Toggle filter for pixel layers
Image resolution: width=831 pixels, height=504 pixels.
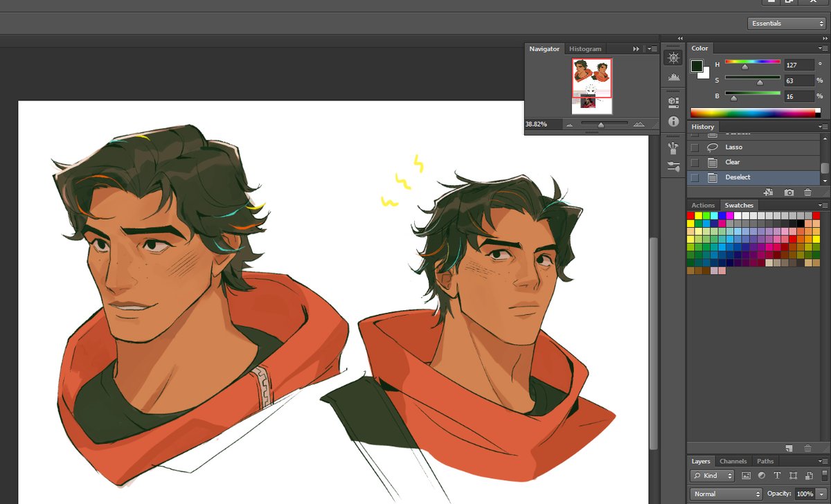746,476
